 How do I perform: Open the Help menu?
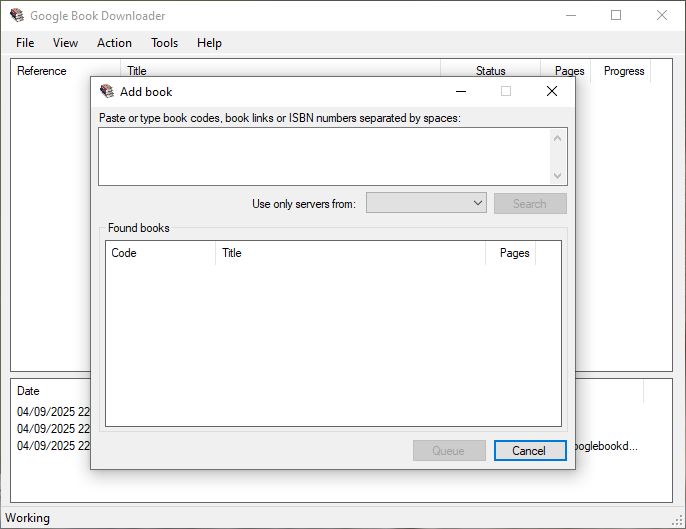pos(209,43)
